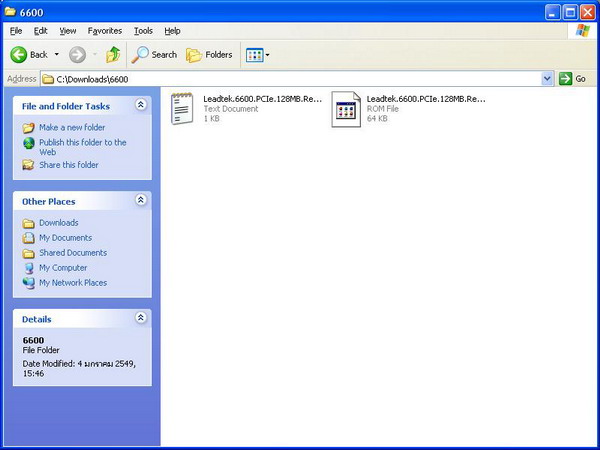Select the Leadtek text document icon
This screenshot has height=450, width=600.
click(182, 109)
